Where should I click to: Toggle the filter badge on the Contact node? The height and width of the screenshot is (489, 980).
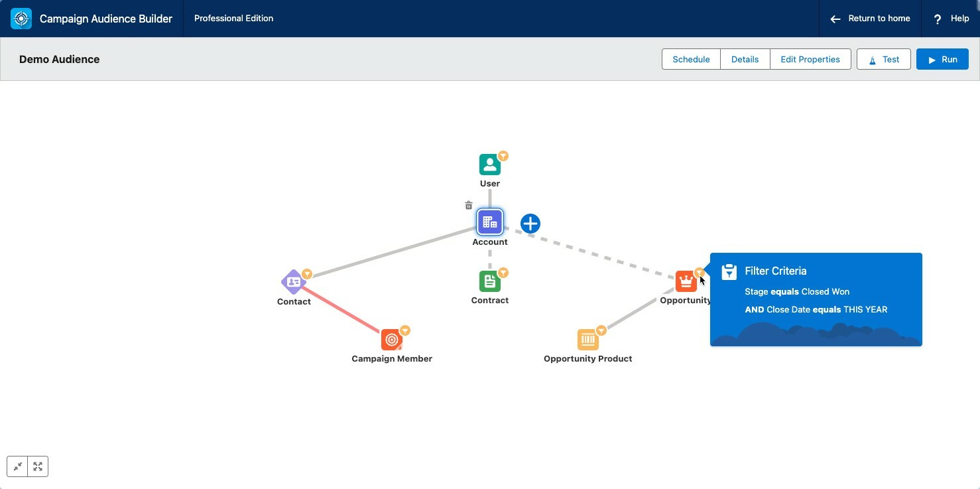click(308, 273)
